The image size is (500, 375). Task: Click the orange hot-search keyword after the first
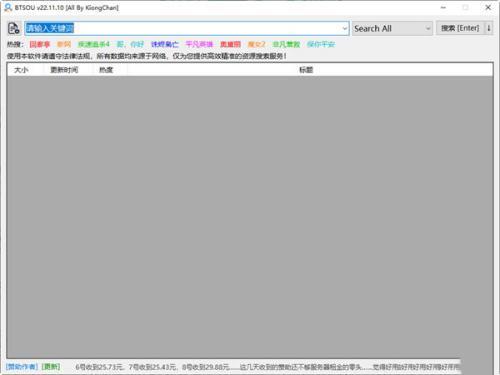point(64,44)
